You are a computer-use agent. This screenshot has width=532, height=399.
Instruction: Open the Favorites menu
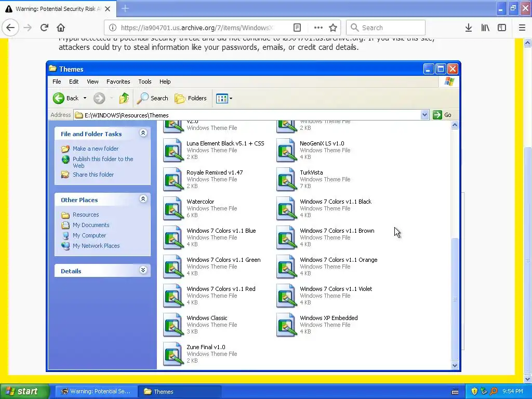pyautogui.click(x=118, y=82)
